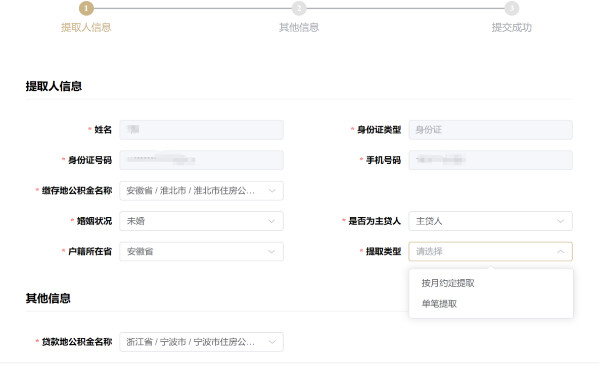
Task: Open the 缴存地公积金名称 dropdown
Action: click(201, 191)
